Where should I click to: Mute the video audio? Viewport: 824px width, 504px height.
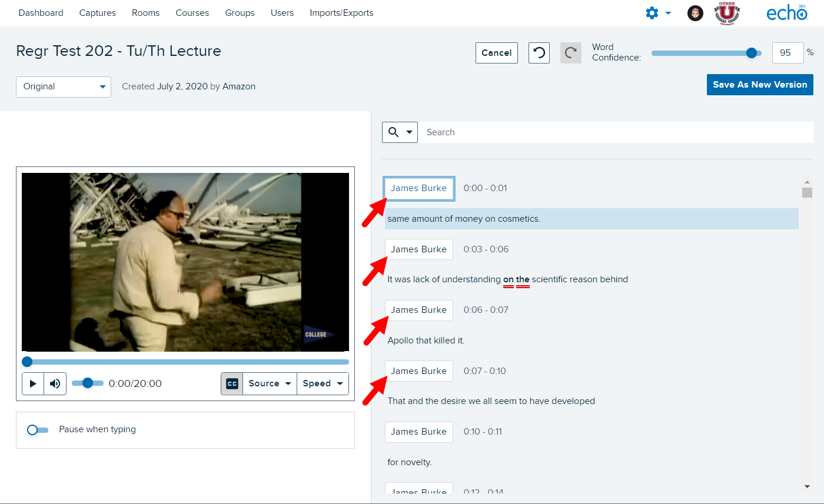55,383
